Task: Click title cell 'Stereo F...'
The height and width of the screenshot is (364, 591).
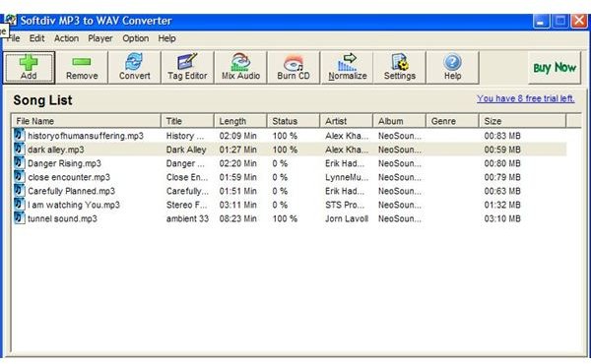Action: 186,205
